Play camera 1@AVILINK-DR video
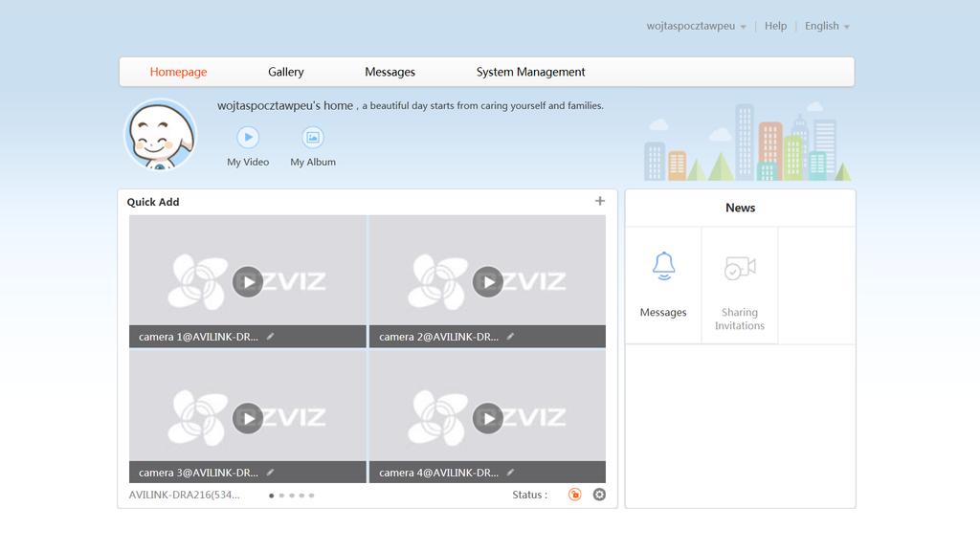Viewport: 980px width, 551px height. click(248, 282)
